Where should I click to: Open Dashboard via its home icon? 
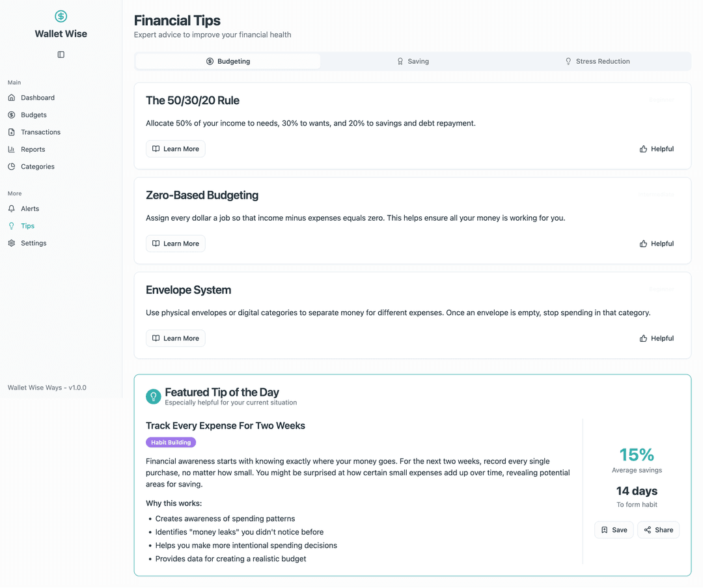coord(12,97)
